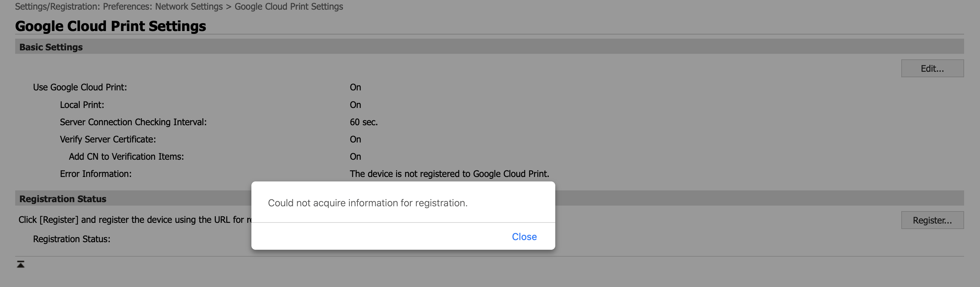
Task: Select Google Cloud Print Settings breadcrumb entry
Action: coord(289,7)
